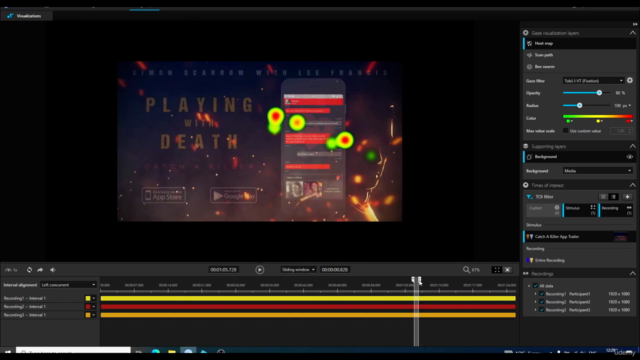
Task: Click the TOI filter funnel icon
Action: pyautogui.click(x=529, y=197)
